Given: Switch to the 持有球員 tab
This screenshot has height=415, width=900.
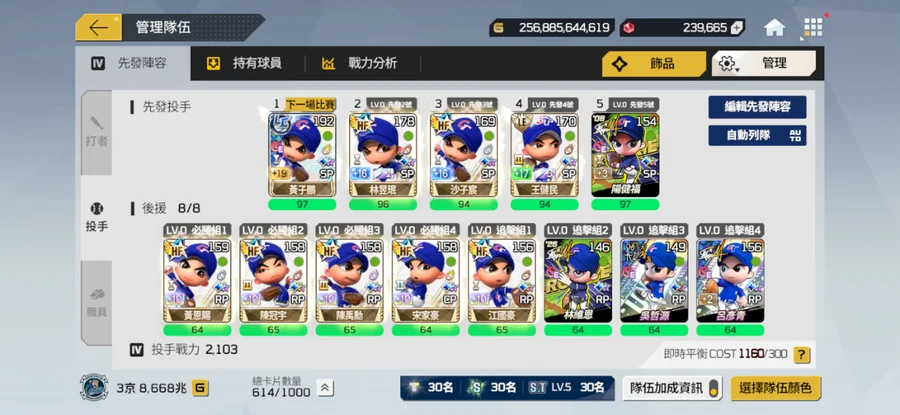Looking at the screenshot, I should [245, 64].
